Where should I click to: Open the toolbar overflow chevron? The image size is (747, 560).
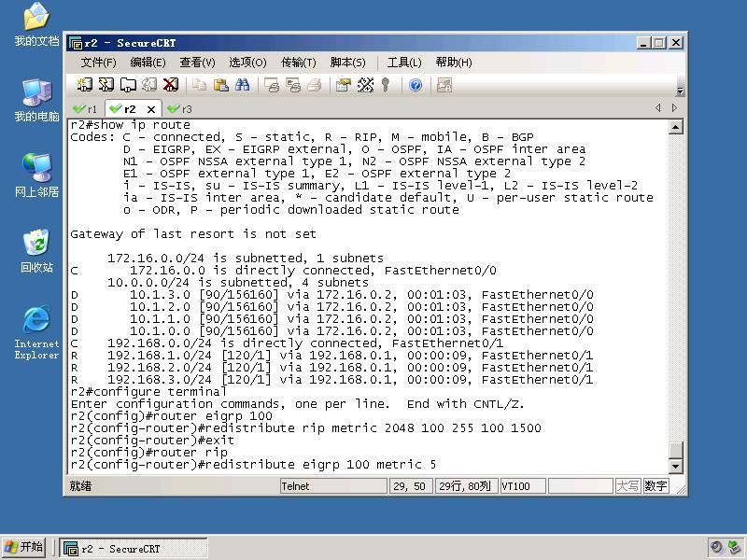pyautogui.click(x=680, y=91)
